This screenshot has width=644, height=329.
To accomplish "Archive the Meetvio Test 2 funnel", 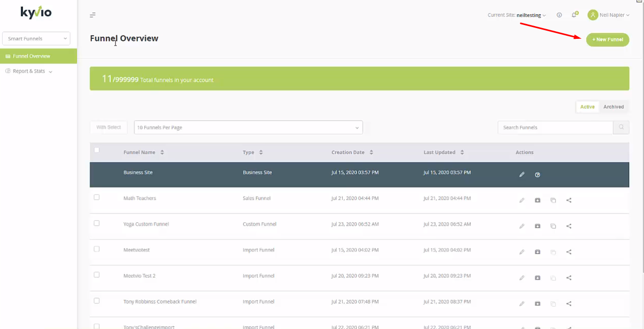I will (x=537, y=278).
